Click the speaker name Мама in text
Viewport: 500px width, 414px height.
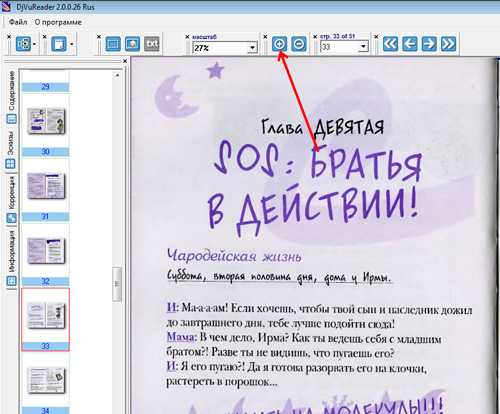click(x=180, y=337)
